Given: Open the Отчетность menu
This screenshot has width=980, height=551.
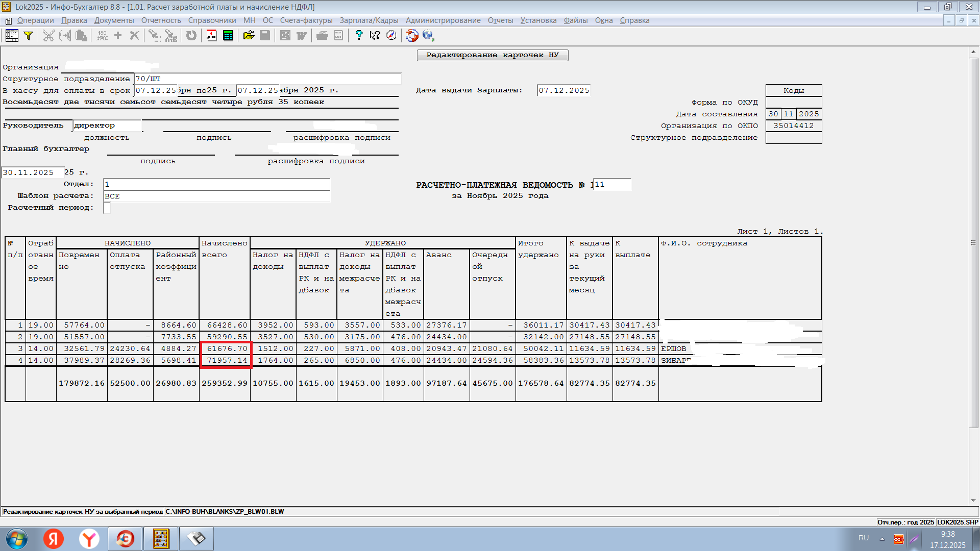Looking at the screenshot, I should (161, 20).
